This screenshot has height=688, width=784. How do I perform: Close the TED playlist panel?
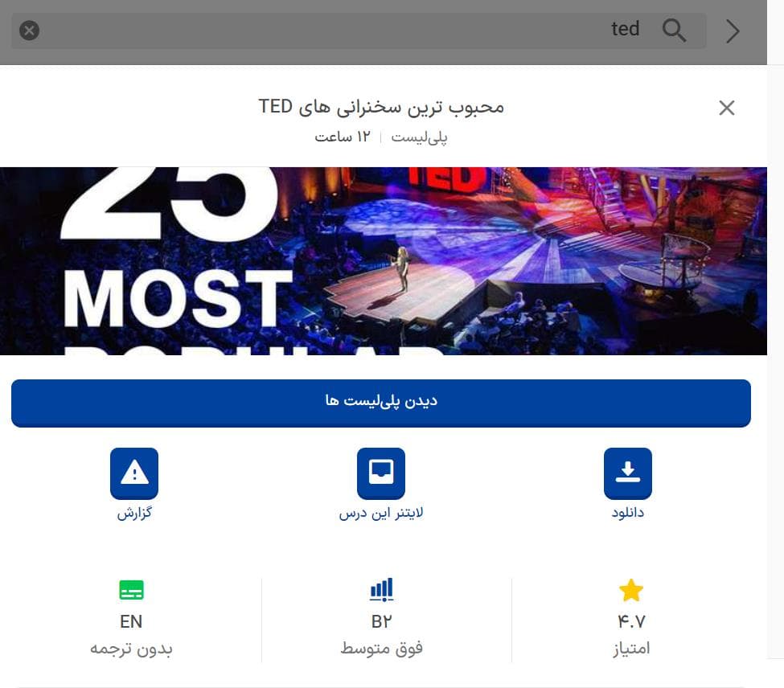[x=726, y=108]
